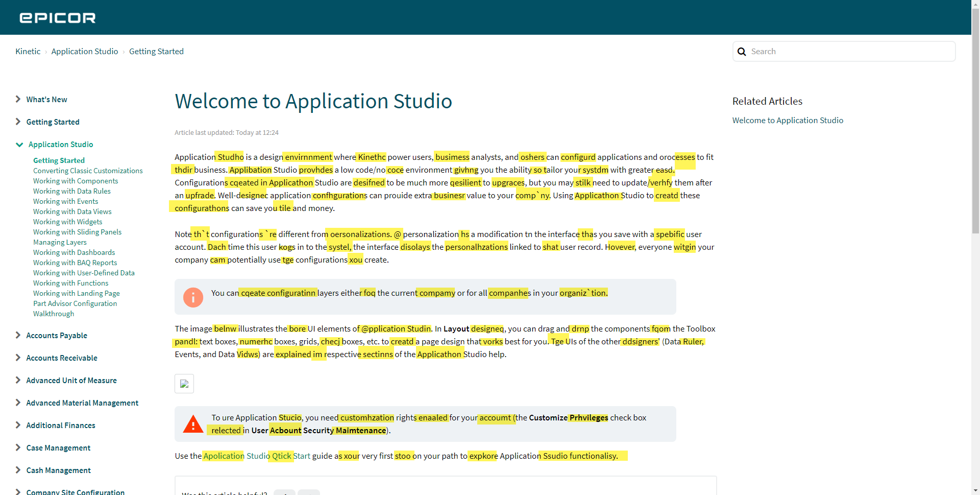Open the Getting Started breadcrumb link
This screenshot has width=980, height=495.
coord(156,51)
